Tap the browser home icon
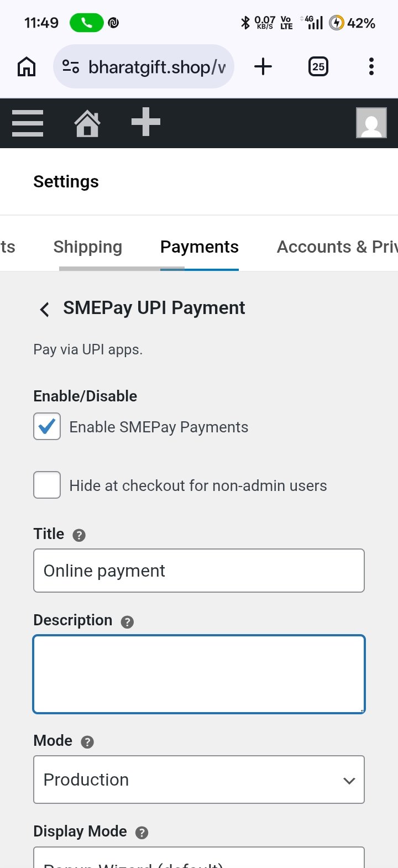 27,67
